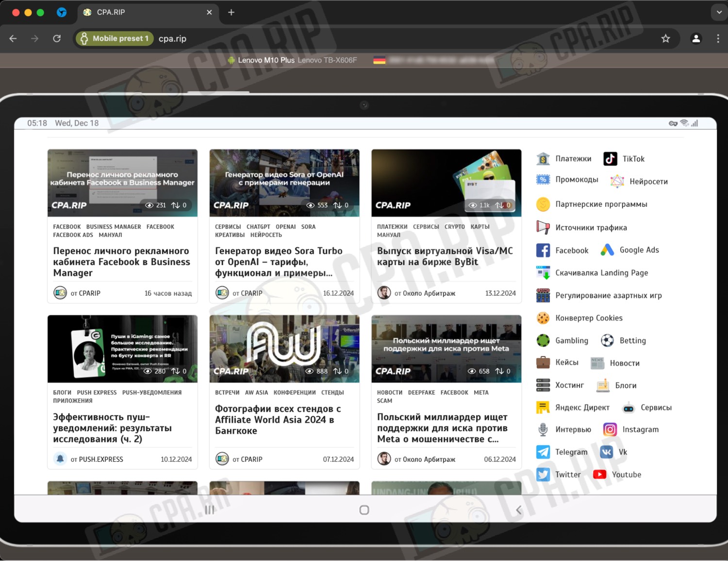Click the Lenovo M10 Plus device label
728x561 pixels.
coord(266,60)
